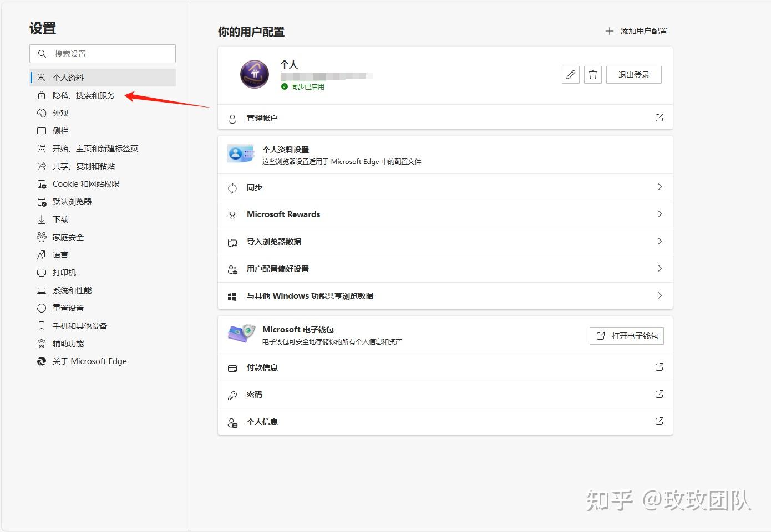Click the 退出登录 button
Viewport: 771px width, 532px height.
click(633, 74)
